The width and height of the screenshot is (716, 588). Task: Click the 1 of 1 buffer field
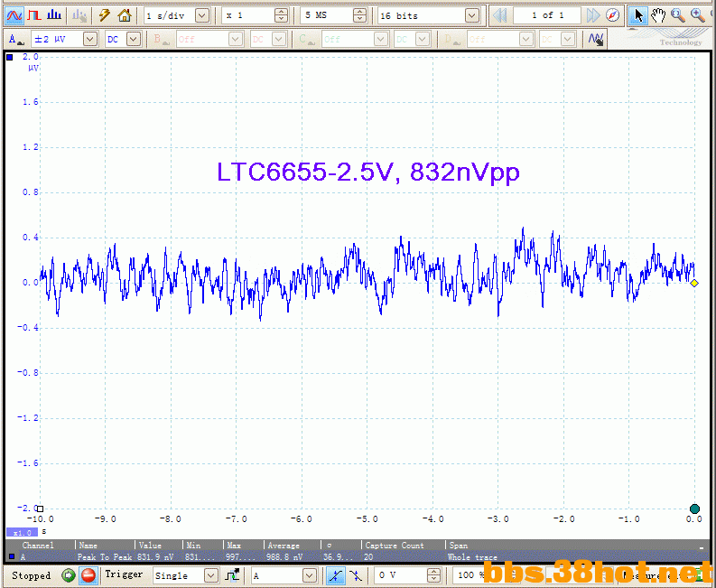[547, 15]
